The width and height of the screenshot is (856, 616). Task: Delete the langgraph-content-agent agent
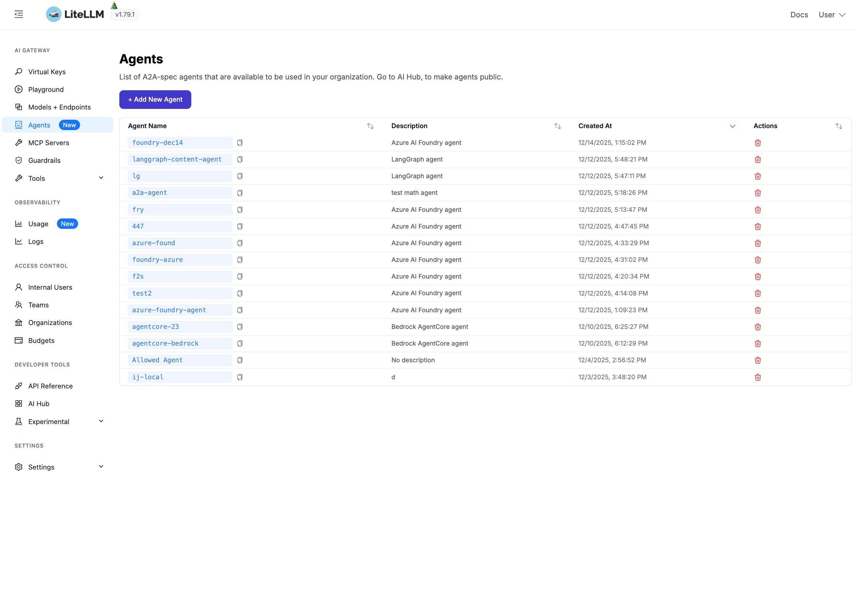[758, 160]
